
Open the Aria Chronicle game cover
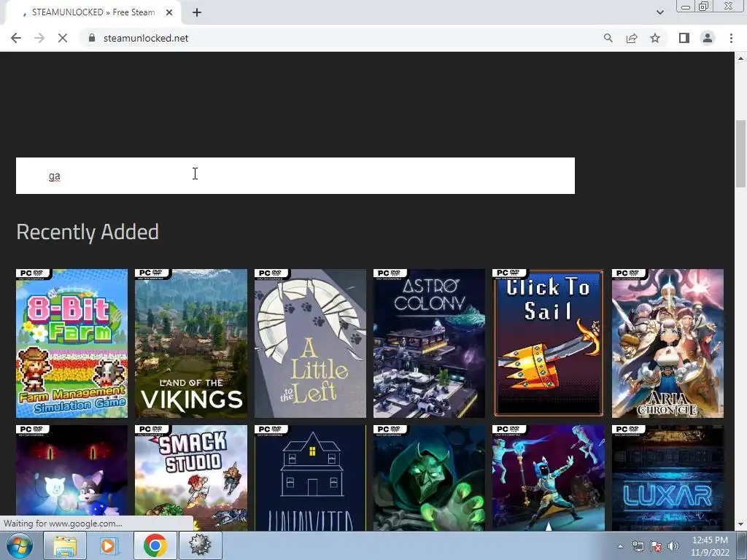point(667,343)
